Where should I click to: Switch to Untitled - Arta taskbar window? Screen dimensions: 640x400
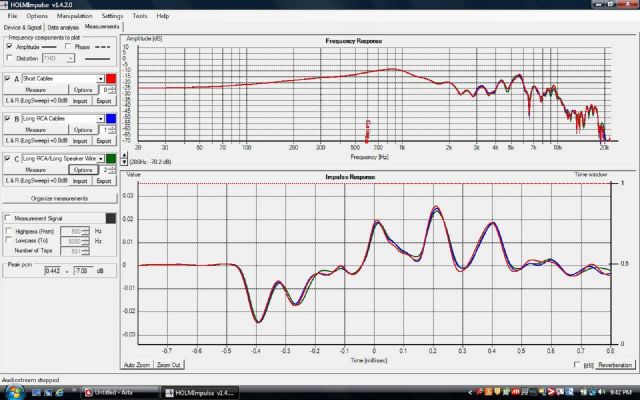pyautogui.click(x=119, y=392)
